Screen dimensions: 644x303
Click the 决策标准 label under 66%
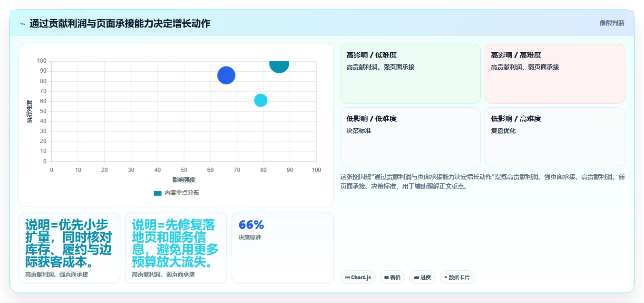[250, 237]
